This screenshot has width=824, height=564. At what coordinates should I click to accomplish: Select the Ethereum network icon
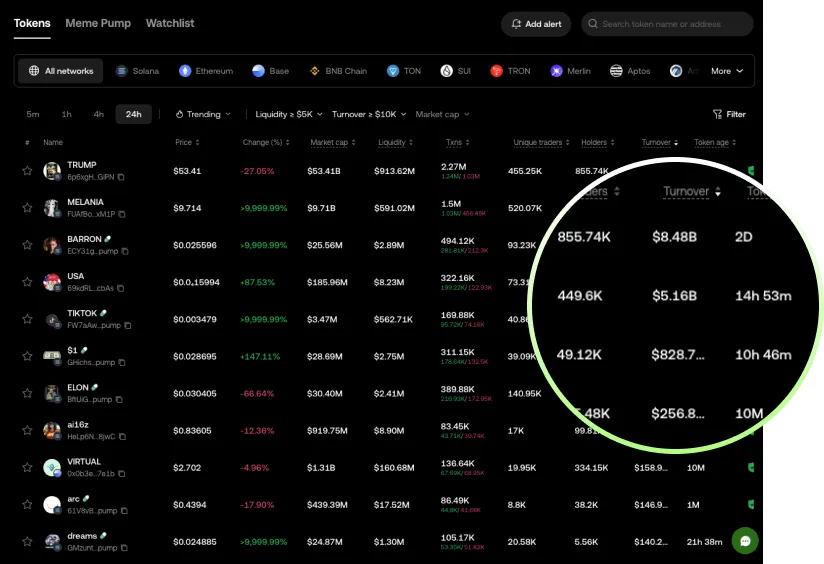(x=185, y=71)
